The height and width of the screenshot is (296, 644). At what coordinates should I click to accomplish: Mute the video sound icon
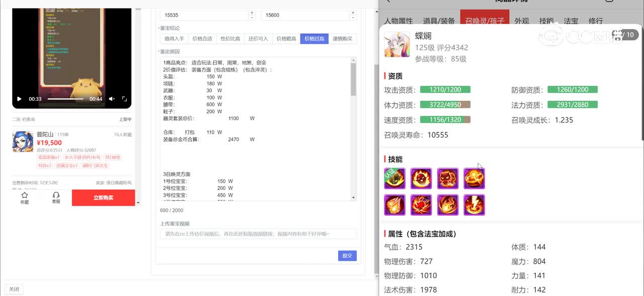112,99
